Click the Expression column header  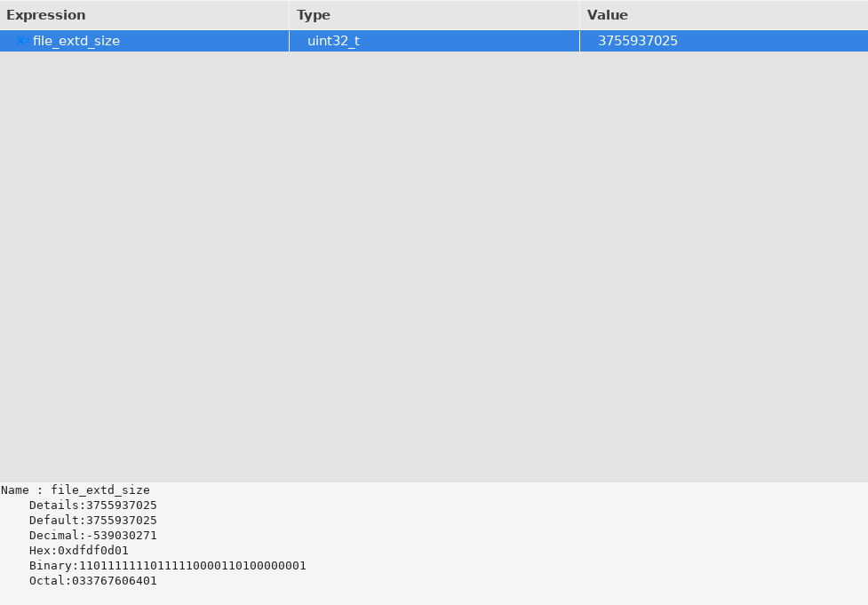pyautogui.click(x=144, y=15)
